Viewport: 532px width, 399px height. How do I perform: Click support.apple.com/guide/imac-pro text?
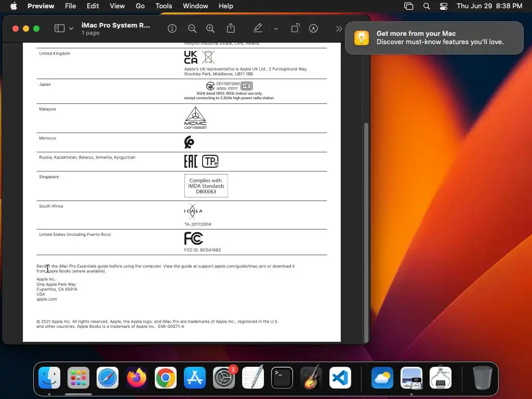[232, 266]
